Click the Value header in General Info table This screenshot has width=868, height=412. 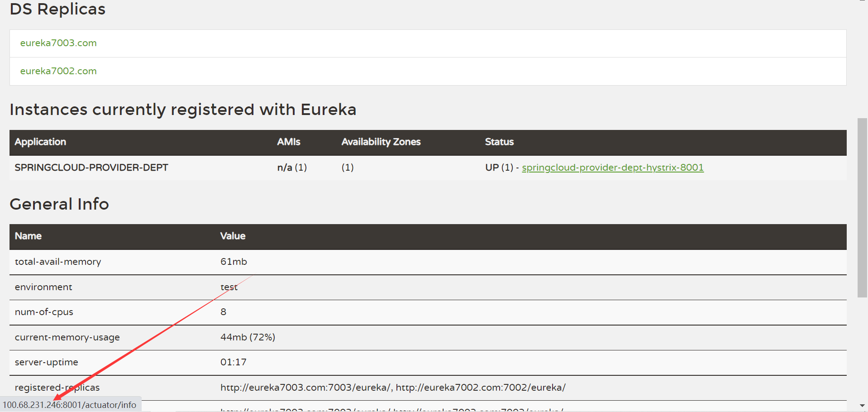click(x=233, y=236)
